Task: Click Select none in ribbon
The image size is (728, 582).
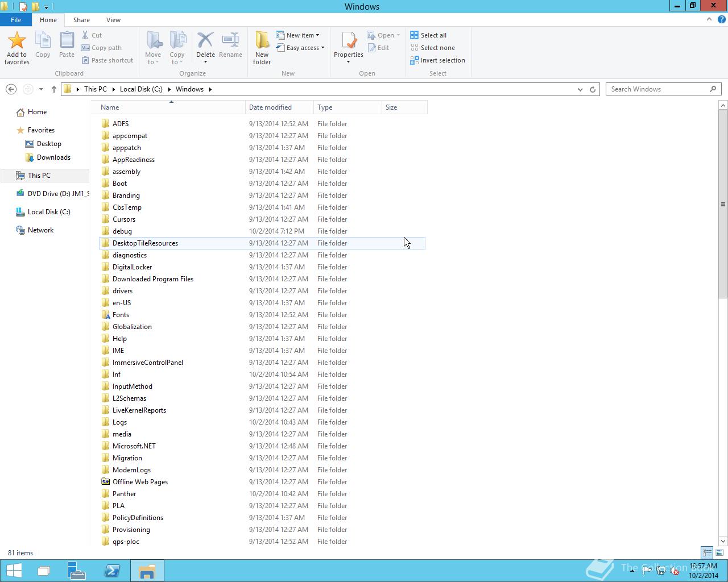Action: (432, 48)
